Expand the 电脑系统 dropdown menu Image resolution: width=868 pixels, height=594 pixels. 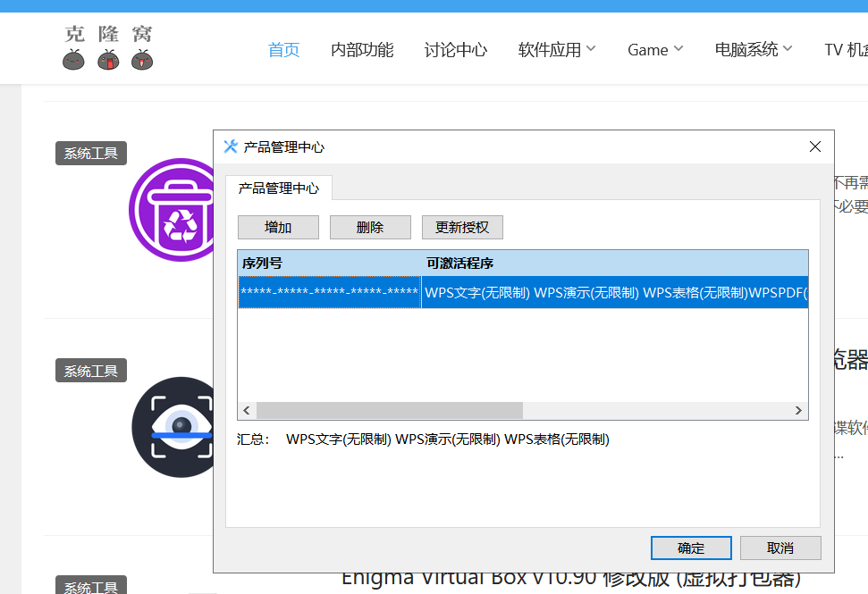(x=754, y=50)
